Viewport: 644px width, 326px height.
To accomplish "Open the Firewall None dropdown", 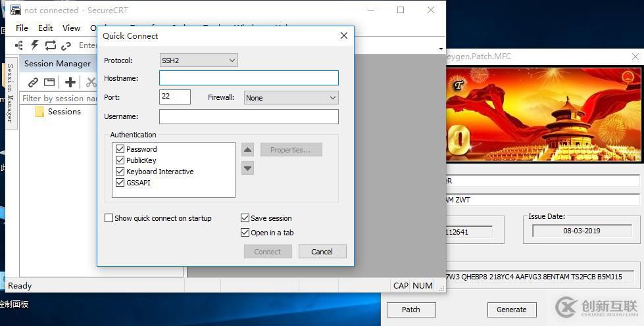I will pyautogui.click(x=291, y=98).
